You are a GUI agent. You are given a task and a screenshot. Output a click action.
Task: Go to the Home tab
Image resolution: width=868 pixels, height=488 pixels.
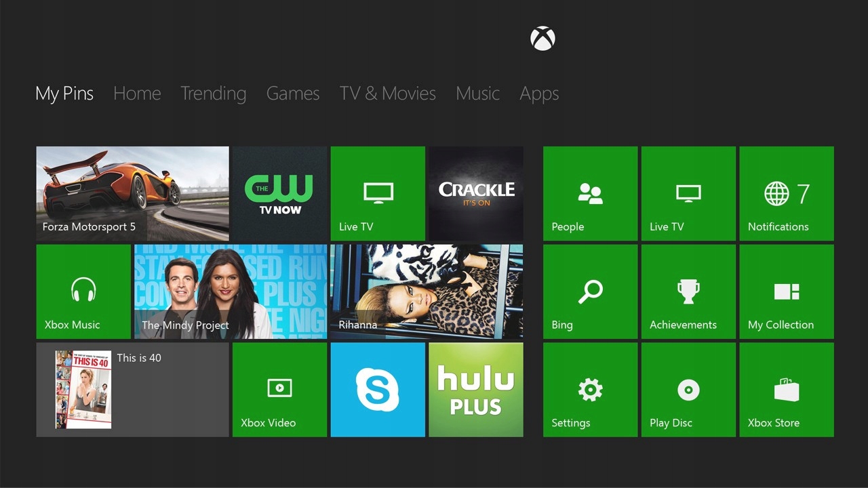click(x=137, y=94)
